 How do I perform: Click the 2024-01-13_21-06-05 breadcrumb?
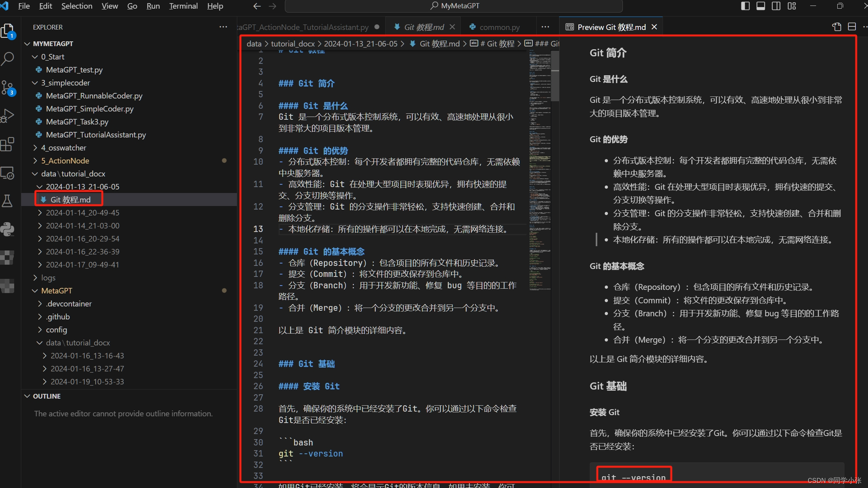click(361, 44)
